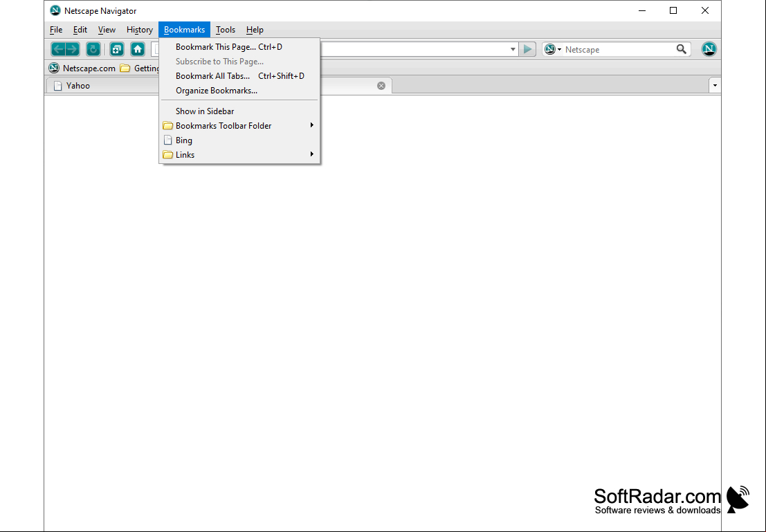Open the History menu
766x532 pixels.
pos(140,30)
